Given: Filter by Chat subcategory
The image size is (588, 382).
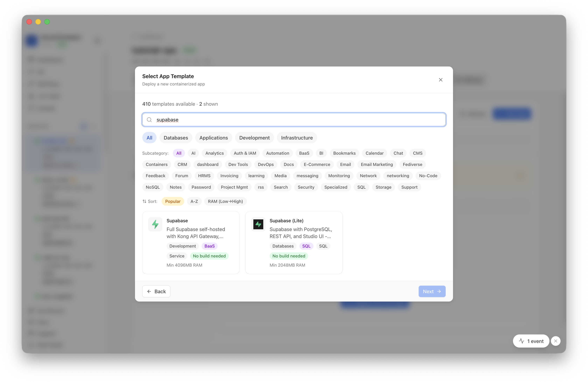Looking at the screenshot, I should (398, 153).
